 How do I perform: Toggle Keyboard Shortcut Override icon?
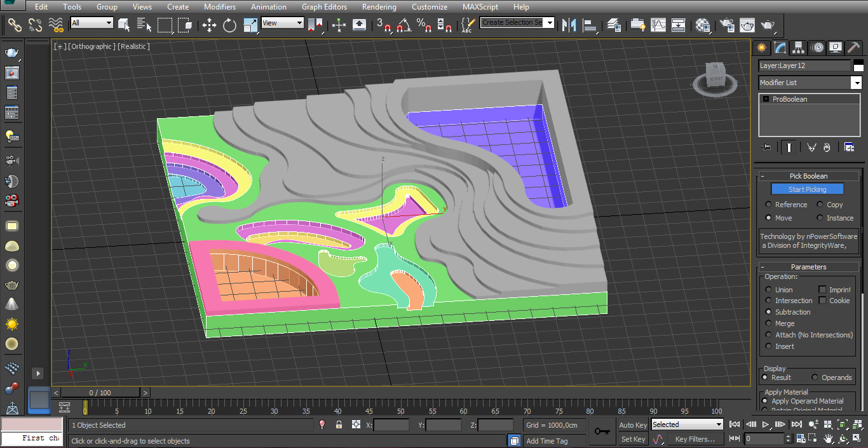(359, 25)
